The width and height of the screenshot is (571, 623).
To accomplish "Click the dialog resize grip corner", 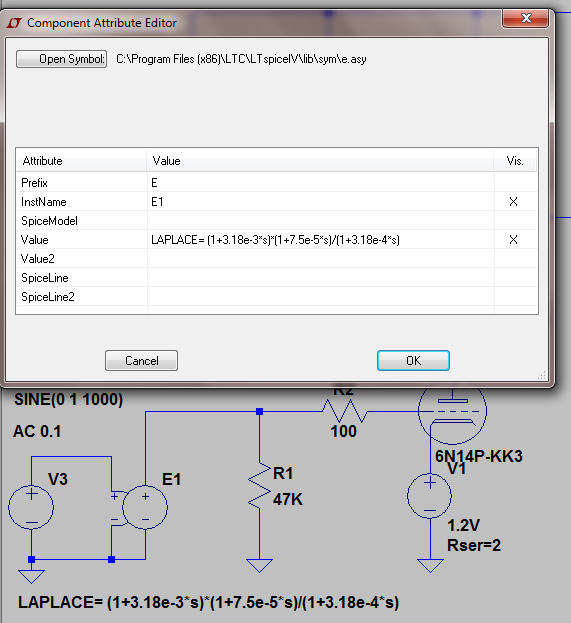I will [542, 375].
